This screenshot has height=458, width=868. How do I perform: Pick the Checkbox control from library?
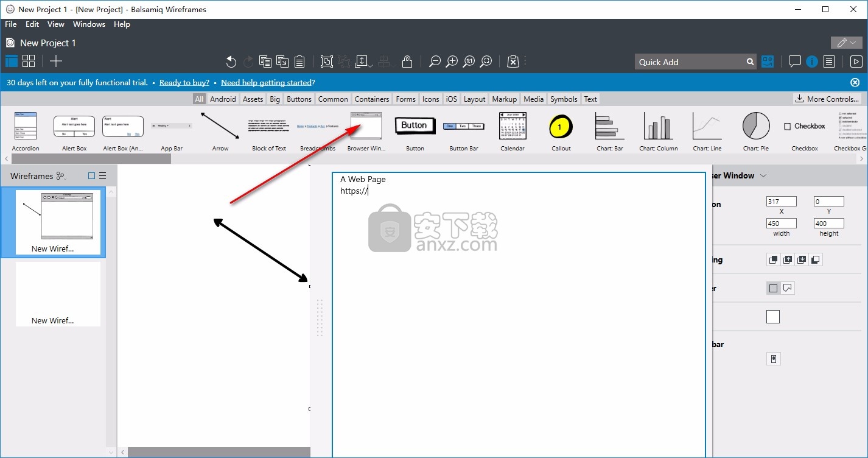(x=805, y=130)
